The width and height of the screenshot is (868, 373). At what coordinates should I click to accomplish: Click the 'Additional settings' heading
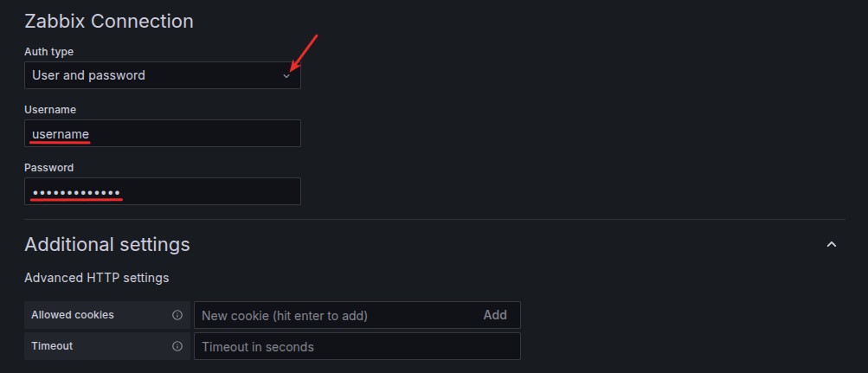click(x=107, y=245)
